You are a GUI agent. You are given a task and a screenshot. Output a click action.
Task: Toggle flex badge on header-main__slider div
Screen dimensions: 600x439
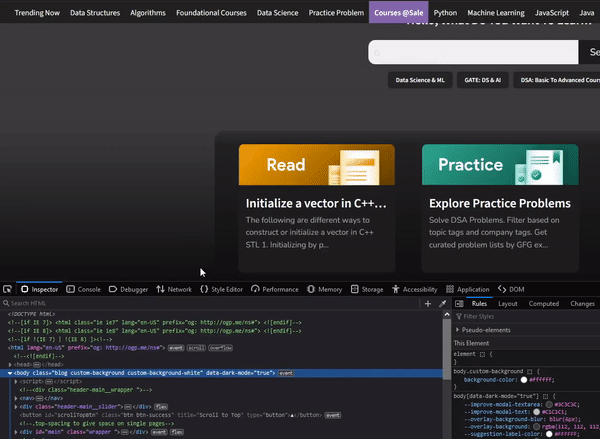(x=161, y=407)
